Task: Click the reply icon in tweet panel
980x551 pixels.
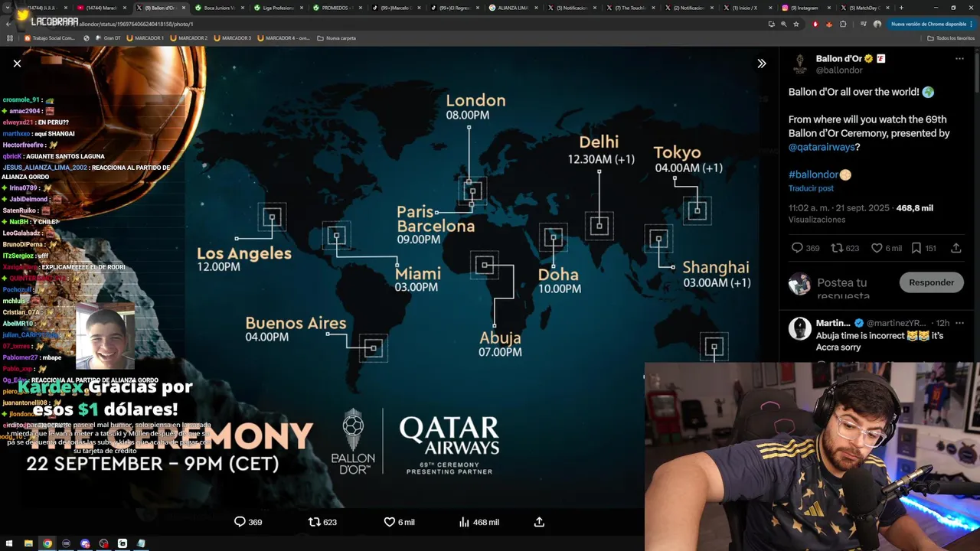Action: point(797,248)
